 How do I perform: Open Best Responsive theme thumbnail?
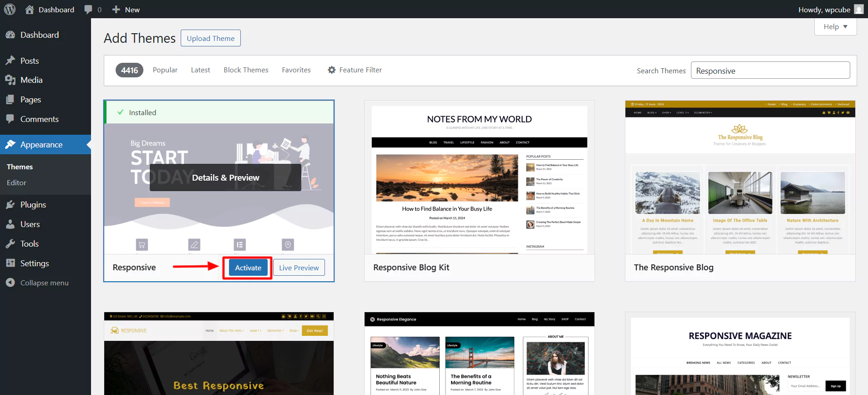click(x=219, y=353)
